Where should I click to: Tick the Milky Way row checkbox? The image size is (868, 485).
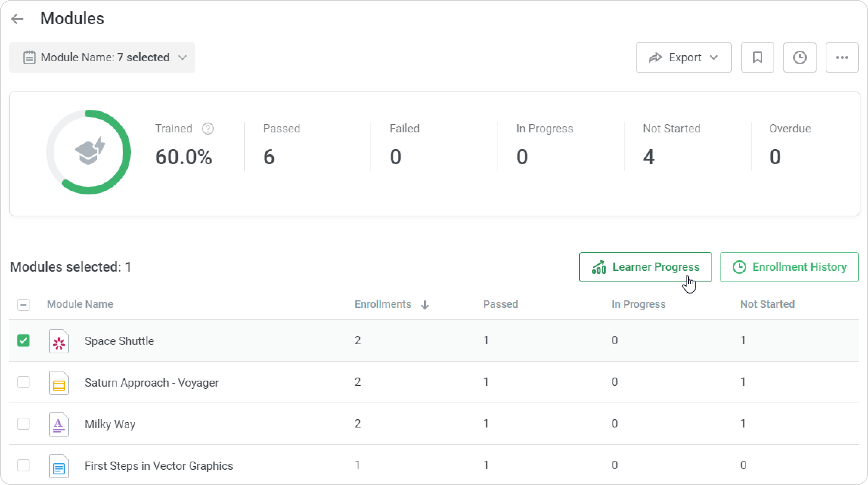tap(23, 424)
